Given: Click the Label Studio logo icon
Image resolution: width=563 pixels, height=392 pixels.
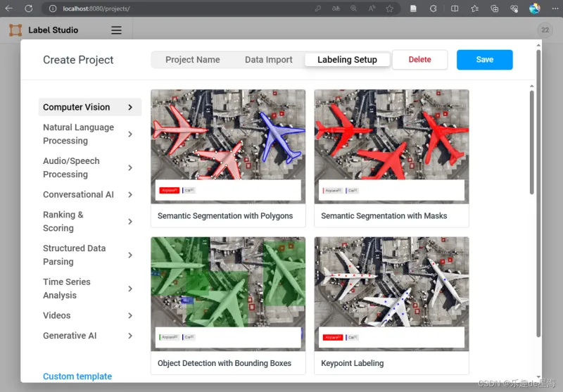Looking at the screenshot, I should [15, 30].
